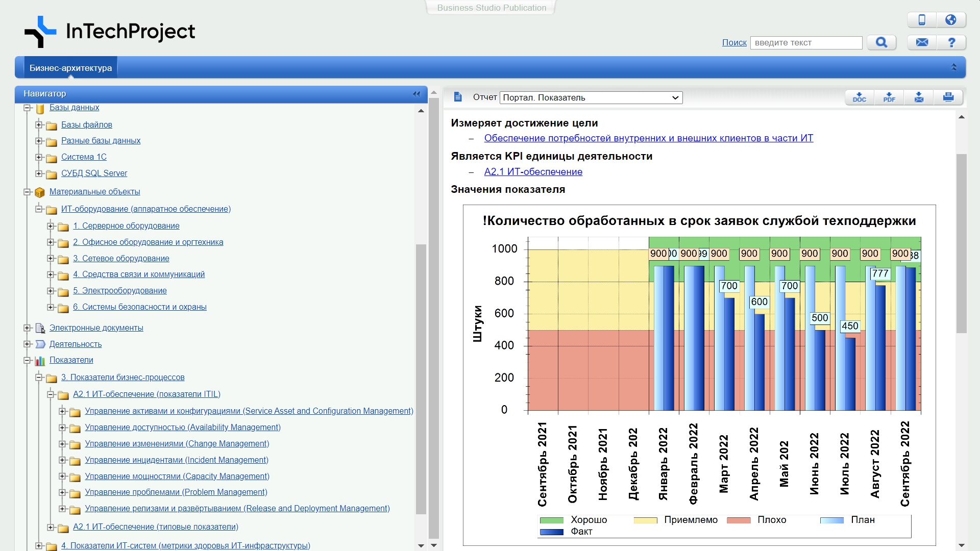The width and height of the screenshot is (980, 551).
Task: Collapse the Navigator panel with double arrows
Action: tap(416, 94)
